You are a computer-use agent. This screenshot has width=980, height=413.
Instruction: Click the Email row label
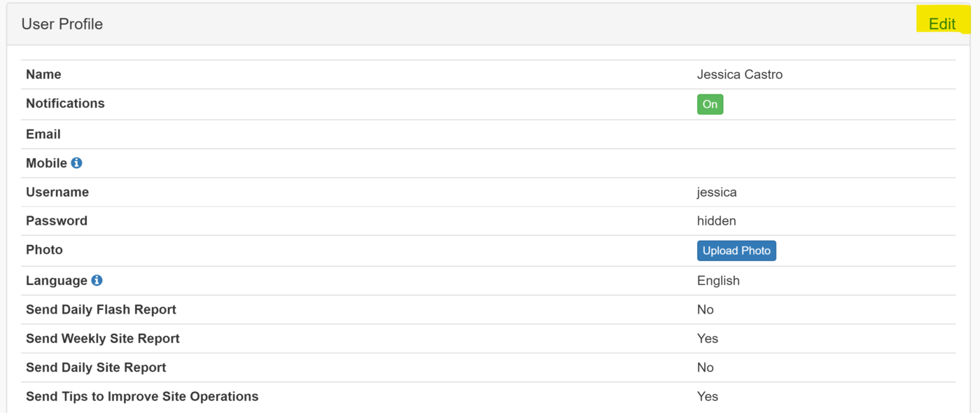tap(43, 134)
